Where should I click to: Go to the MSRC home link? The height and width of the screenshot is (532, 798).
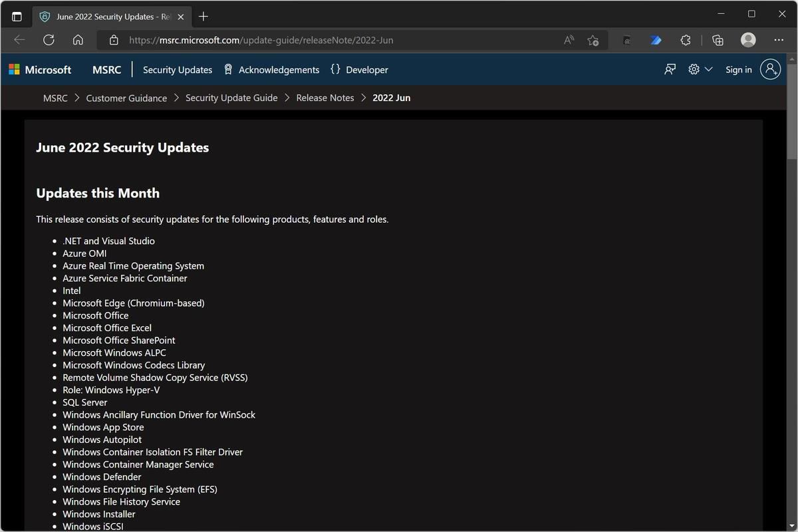pyautogui.click(x=106, y=70)
